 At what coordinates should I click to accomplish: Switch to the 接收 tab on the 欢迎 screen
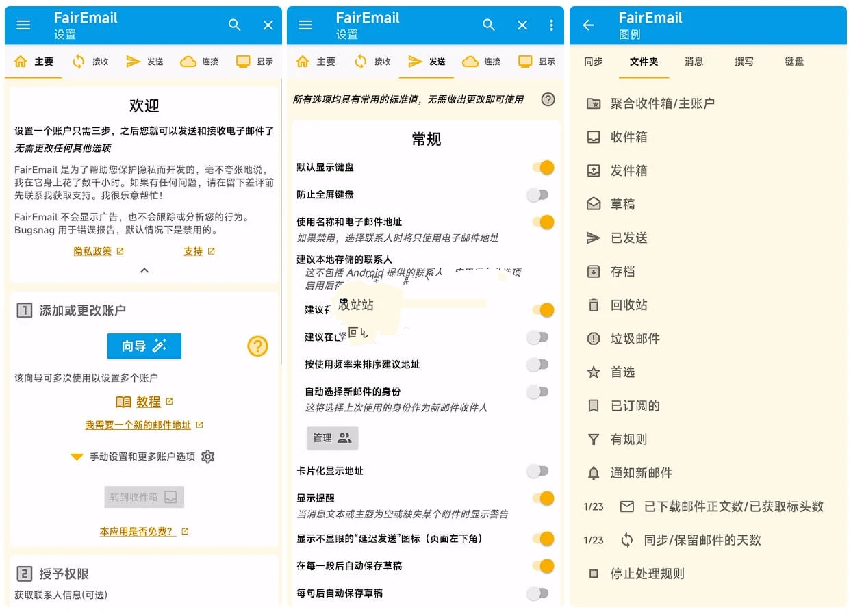[x=90, y=62]
